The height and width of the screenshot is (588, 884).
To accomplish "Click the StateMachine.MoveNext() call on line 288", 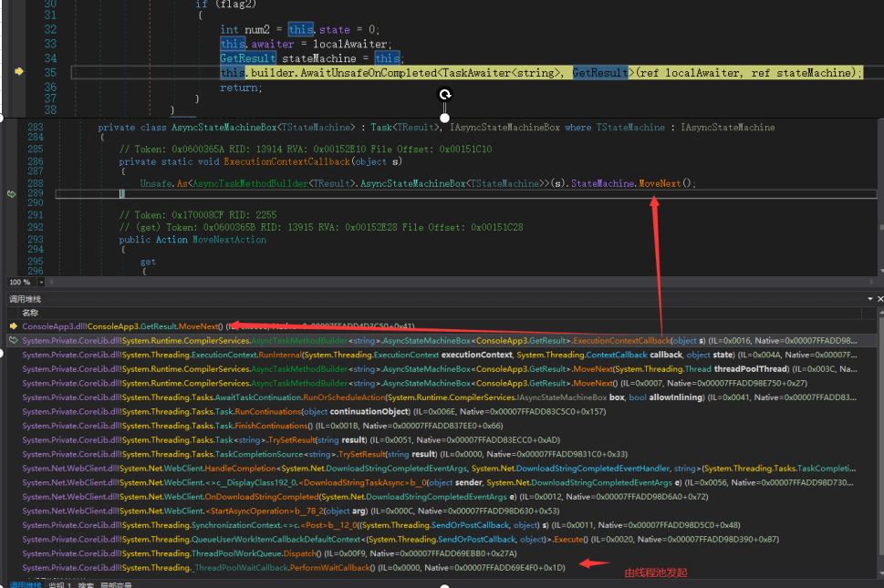I will click(x=633, y=183).
